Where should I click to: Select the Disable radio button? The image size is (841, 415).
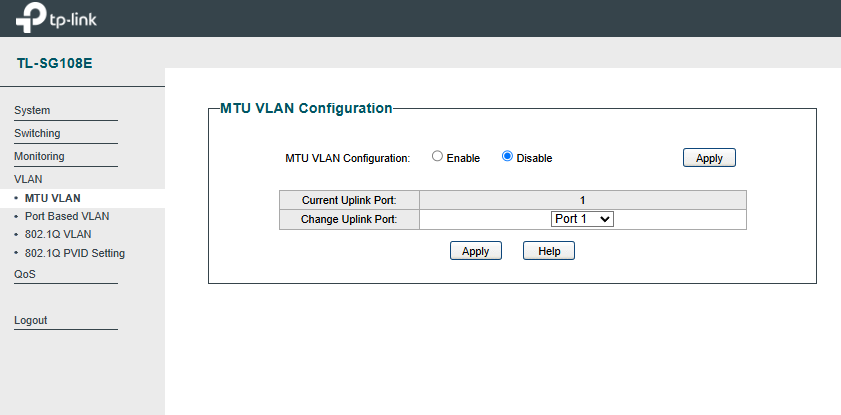[x=507, y=157]
